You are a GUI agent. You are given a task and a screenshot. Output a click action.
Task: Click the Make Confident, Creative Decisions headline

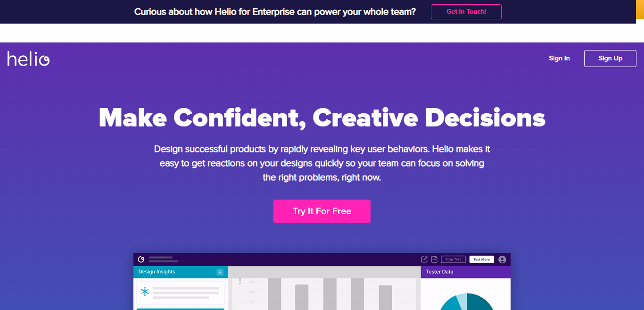pos(322,118)
